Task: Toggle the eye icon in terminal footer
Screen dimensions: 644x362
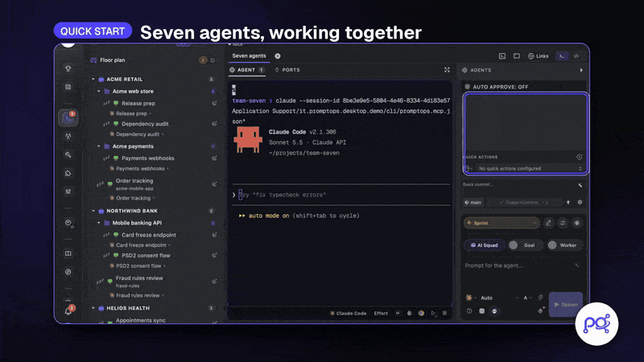Action: coord(398,313)
